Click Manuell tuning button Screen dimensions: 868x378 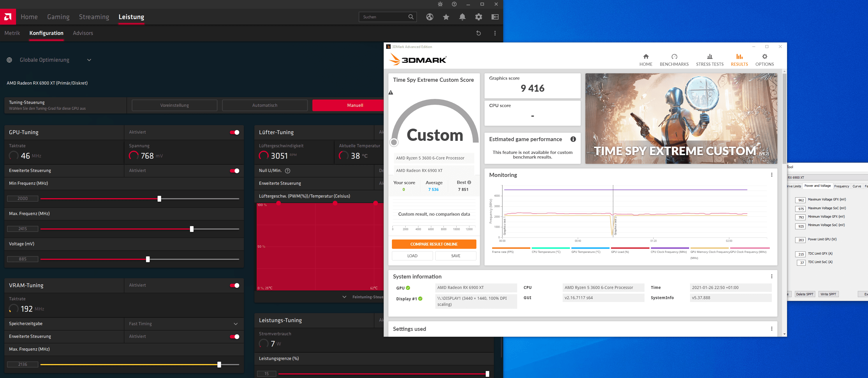tap(348, 105)
